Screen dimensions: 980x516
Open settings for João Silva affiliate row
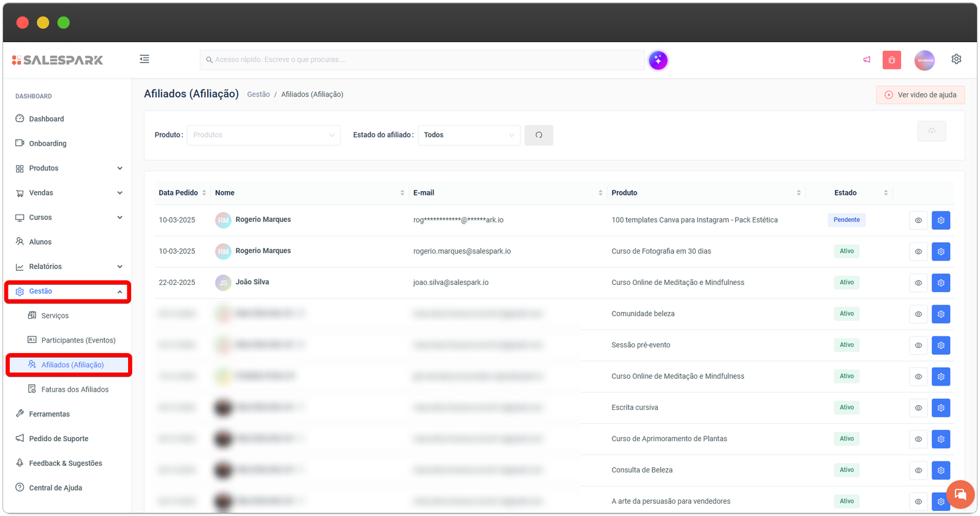point(941,283)
